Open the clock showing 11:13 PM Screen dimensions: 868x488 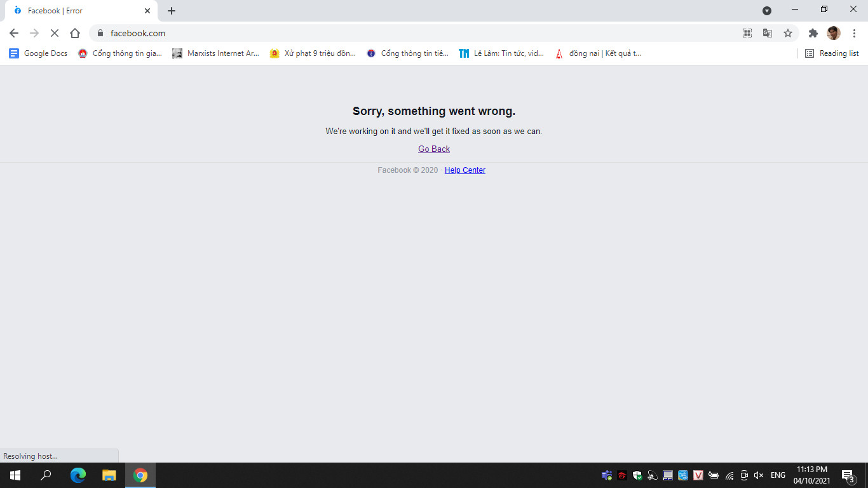pos(812,475)
